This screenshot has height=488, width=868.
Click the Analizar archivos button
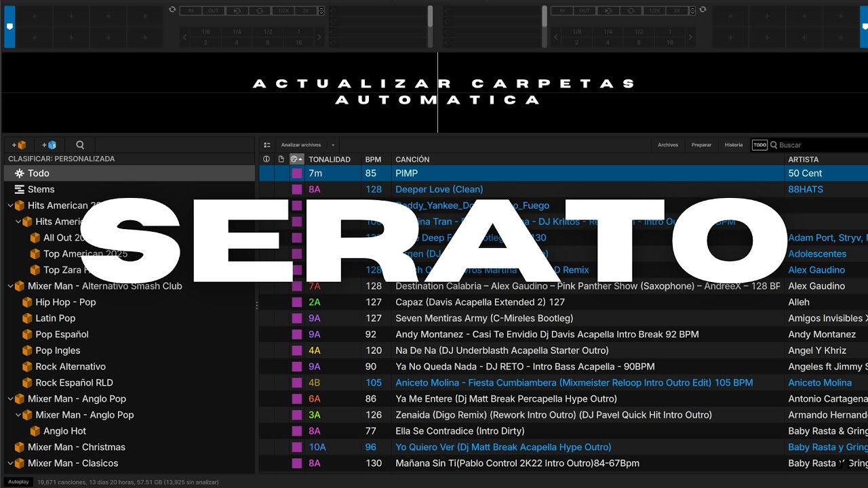pyautogui.click(x=301, y=145)
